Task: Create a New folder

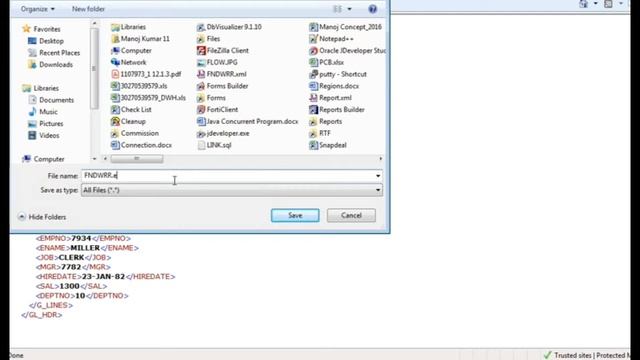Action: (88, 9)
